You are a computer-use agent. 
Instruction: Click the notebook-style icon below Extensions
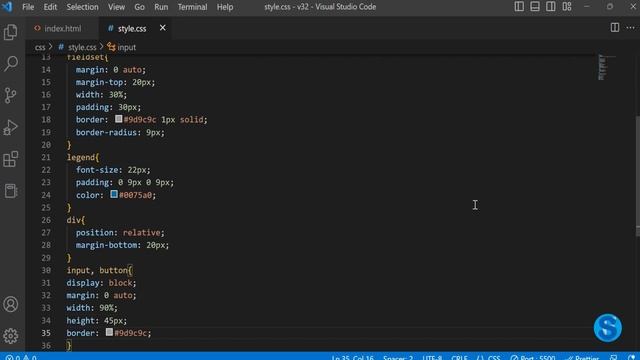[11, 191]
